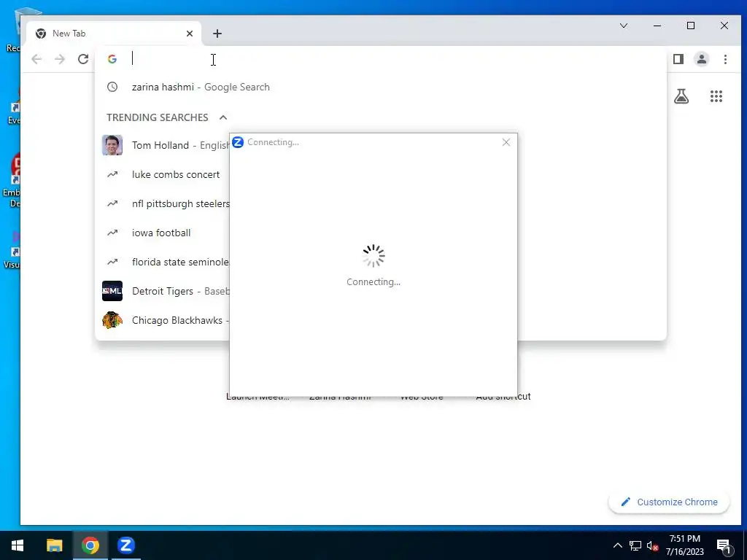
Task: Show hidden system tray icons
Action: coord(617,545)
